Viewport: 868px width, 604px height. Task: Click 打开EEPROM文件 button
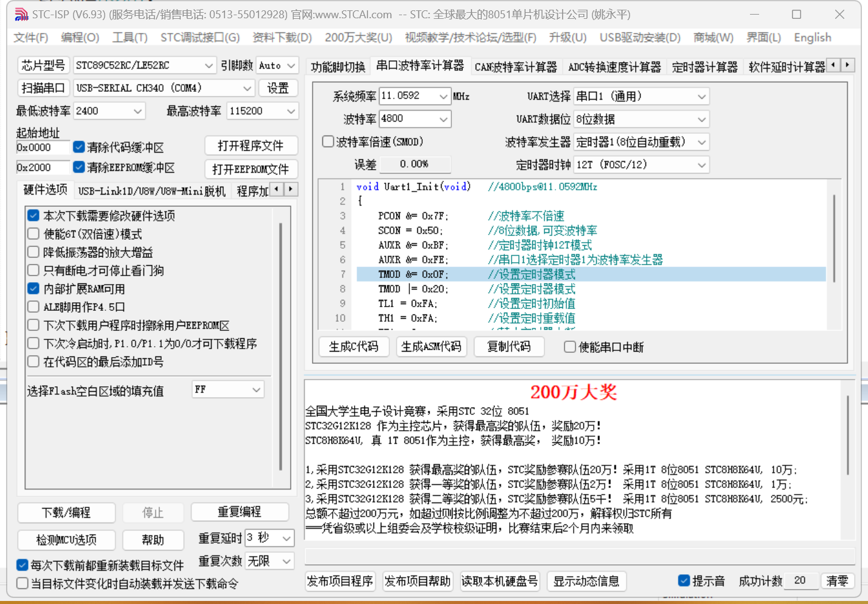point(251,168)
